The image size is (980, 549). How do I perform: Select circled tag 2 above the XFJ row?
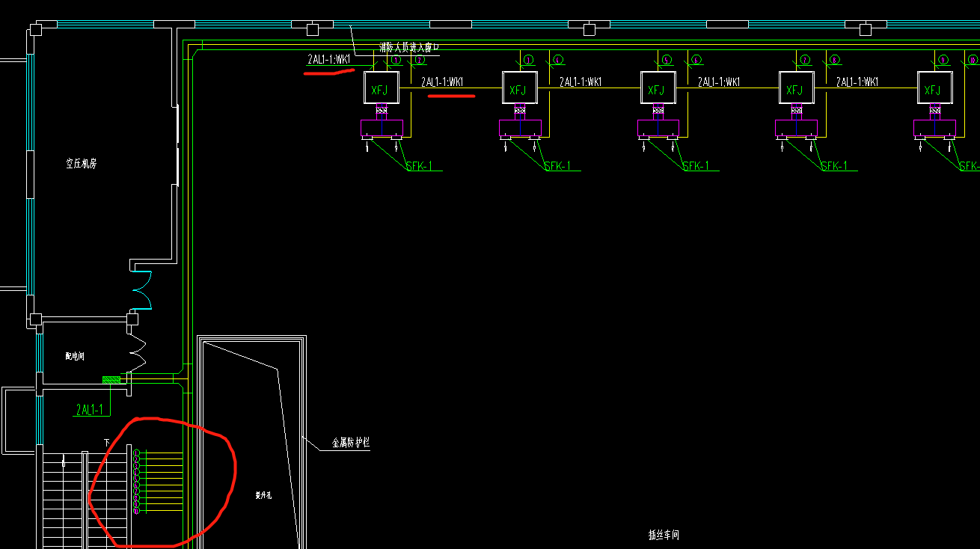pyautogui.click(x=420, y=60)
